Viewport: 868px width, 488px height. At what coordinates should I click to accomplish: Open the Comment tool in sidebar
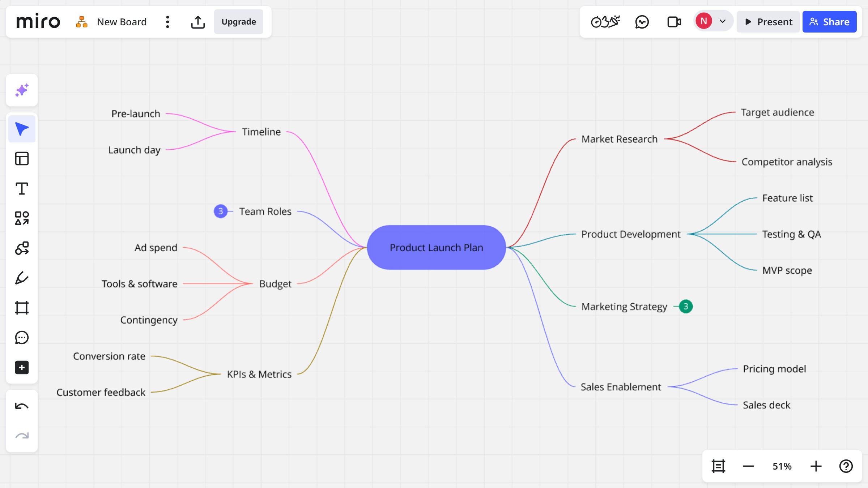point(22,338)
